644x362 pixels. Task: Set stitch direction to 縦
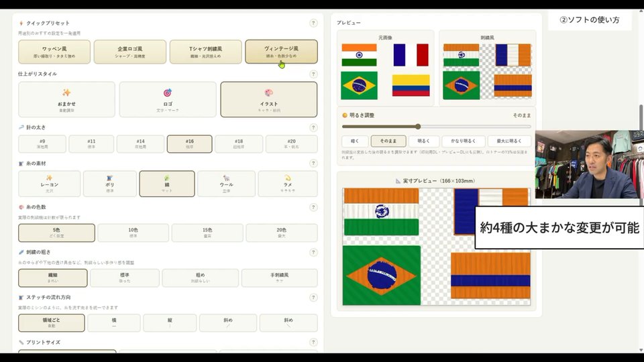[170, 322]
